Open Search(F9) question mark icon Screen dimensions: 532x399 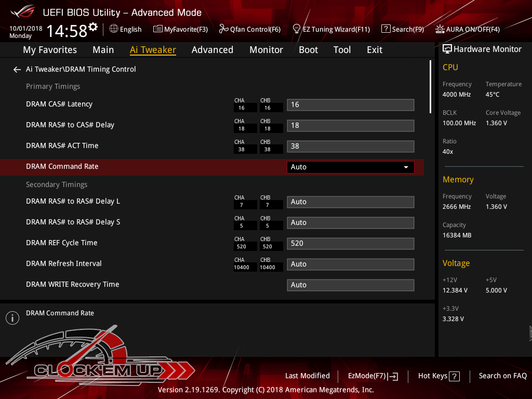point(385,29)
